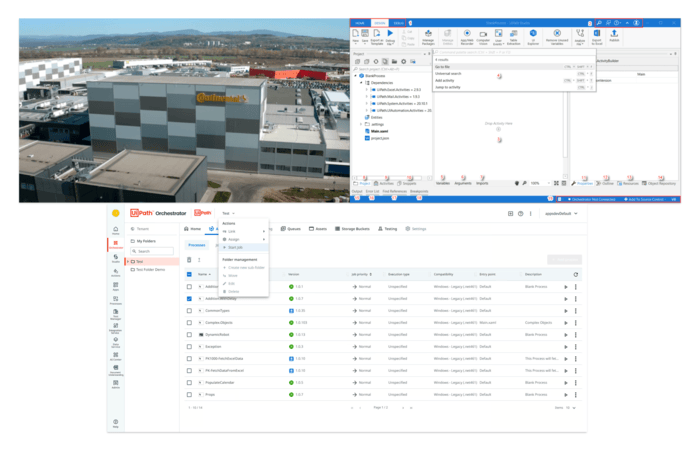Expand the Assign submenu arrow
Screen dimensions: 700x452
pos(264,239)
